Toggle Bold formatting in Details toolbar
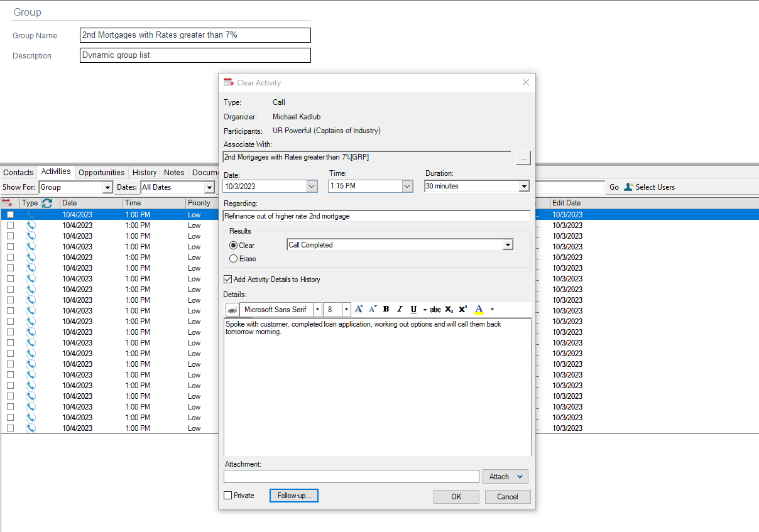 click(386, 309)
